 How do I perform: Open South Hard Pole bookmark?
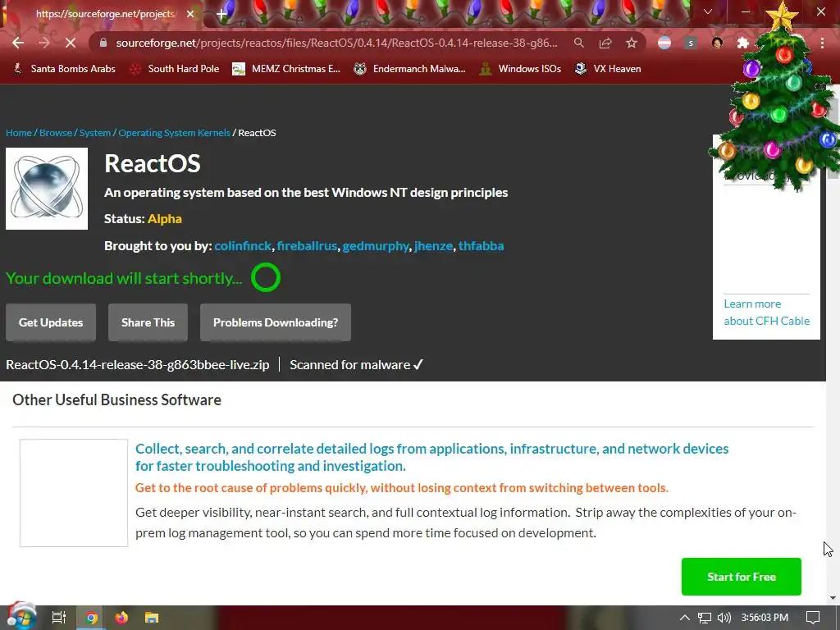[x=176, y=69]
